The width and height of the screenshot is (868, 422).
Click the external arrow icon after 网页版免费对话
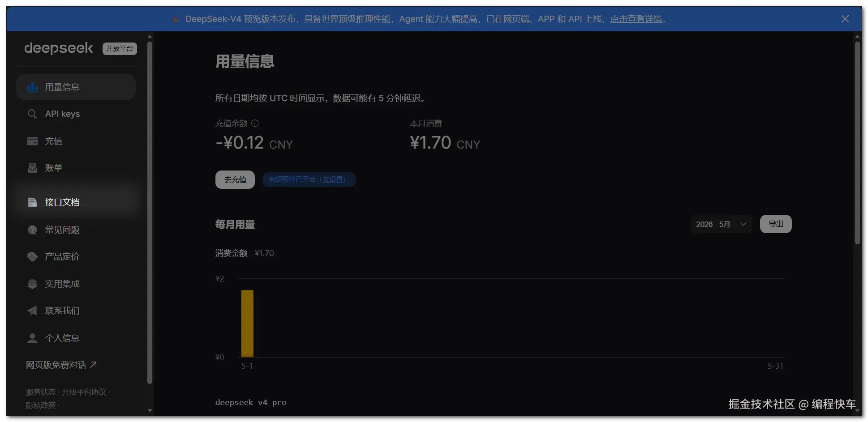tap(93, 365)
